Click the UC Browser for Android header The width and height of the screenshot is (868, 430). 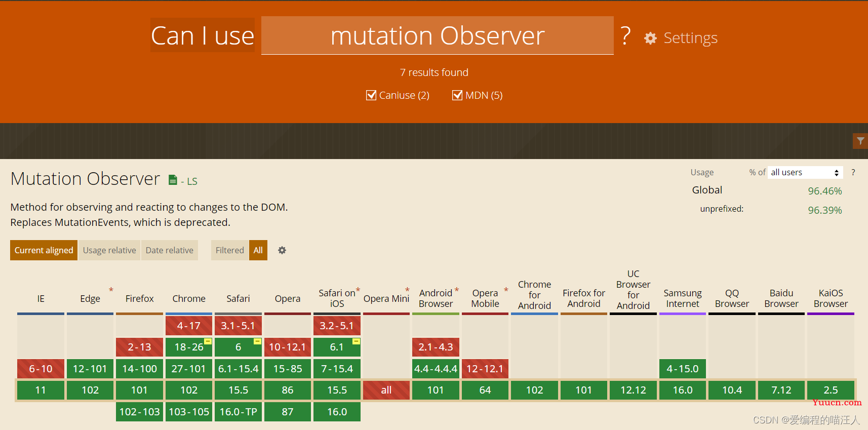[x=633, y=290]
